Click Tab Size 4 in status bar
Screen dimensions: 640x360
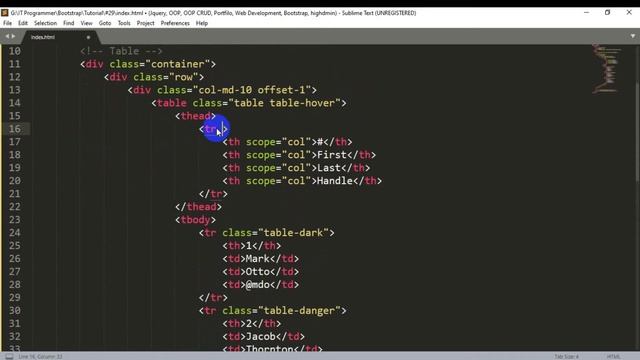coord(566,356)
